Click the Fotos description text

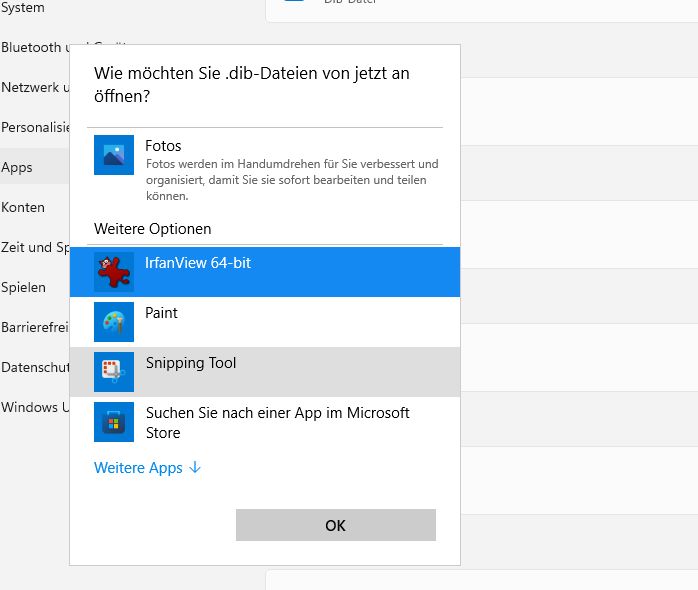click(292, 180)
